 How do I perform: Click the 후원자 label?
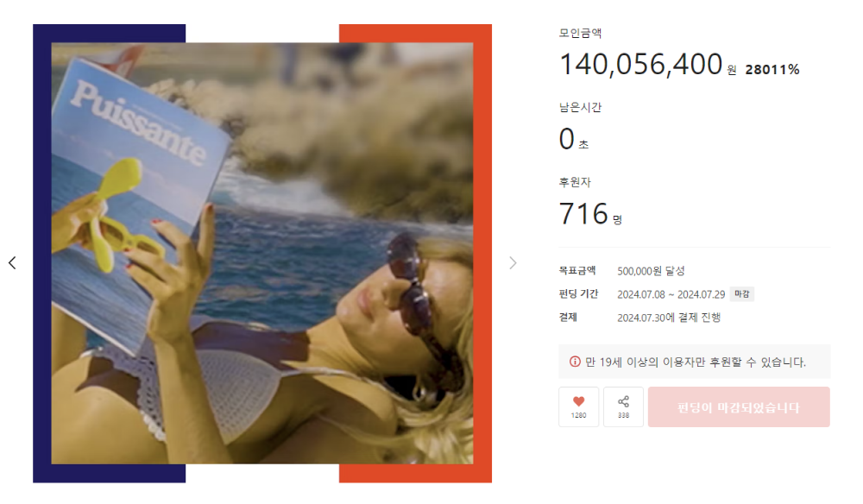[x=575, y=182]
